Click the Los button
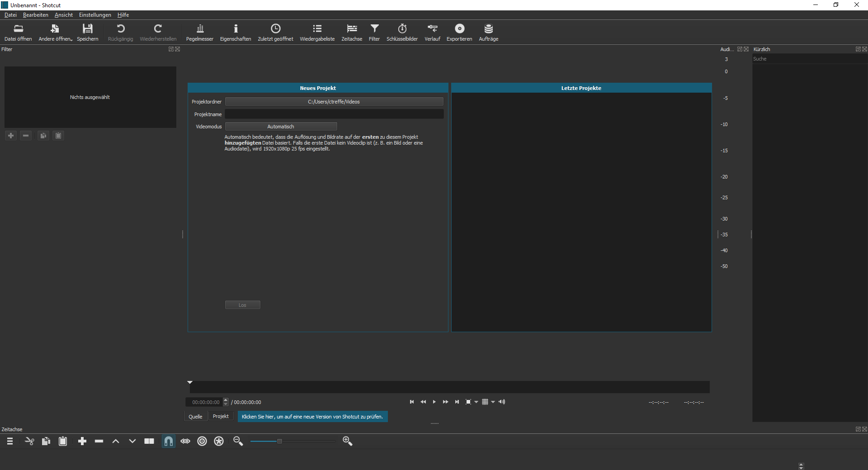868x470 pixels. click(242, 305)
